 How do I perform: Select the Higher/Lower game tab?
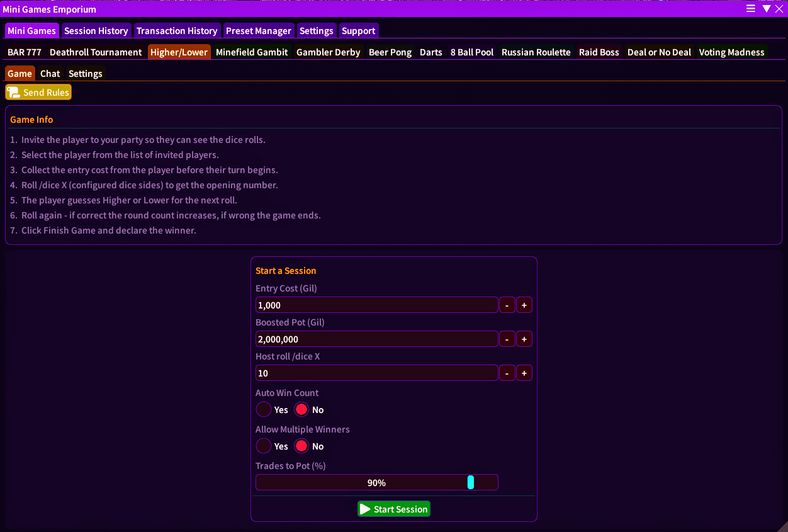tap(179, 52)
